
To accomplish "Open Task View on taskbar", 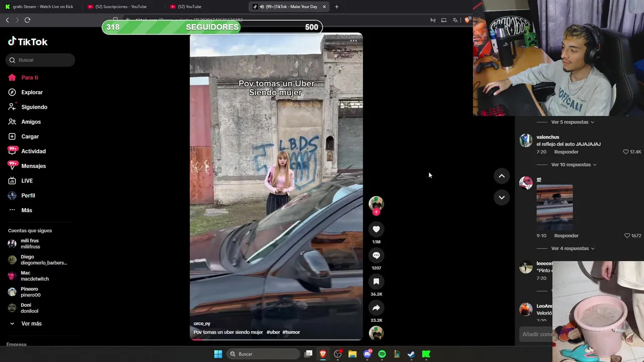I will click(x=308, y=354).
